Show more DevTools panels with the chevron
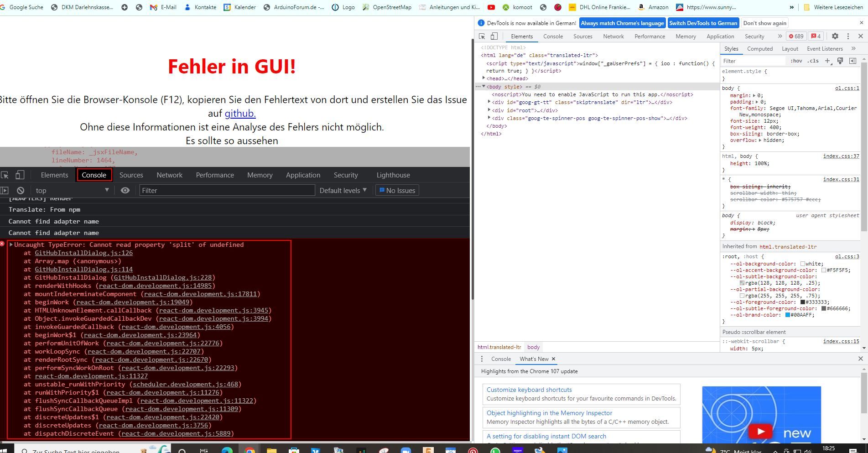This screenshot has height=453, width=868. (x=780, y=36)
